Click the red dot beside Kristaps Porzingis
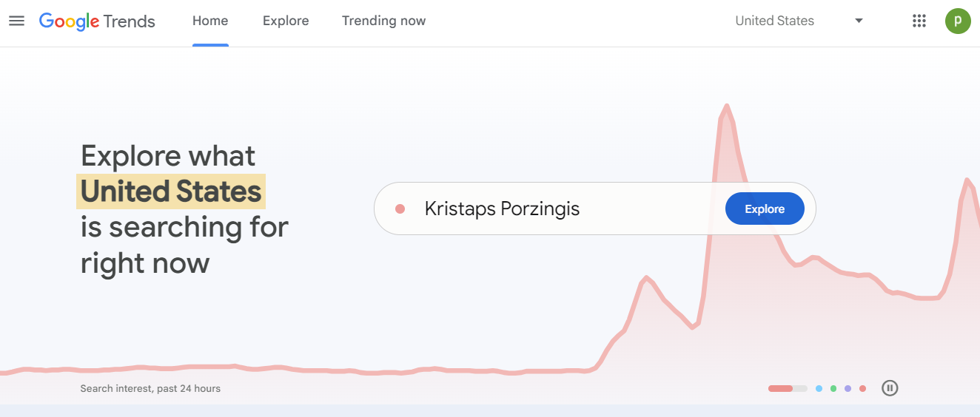 pyautogui.click(x=400, y=209)
